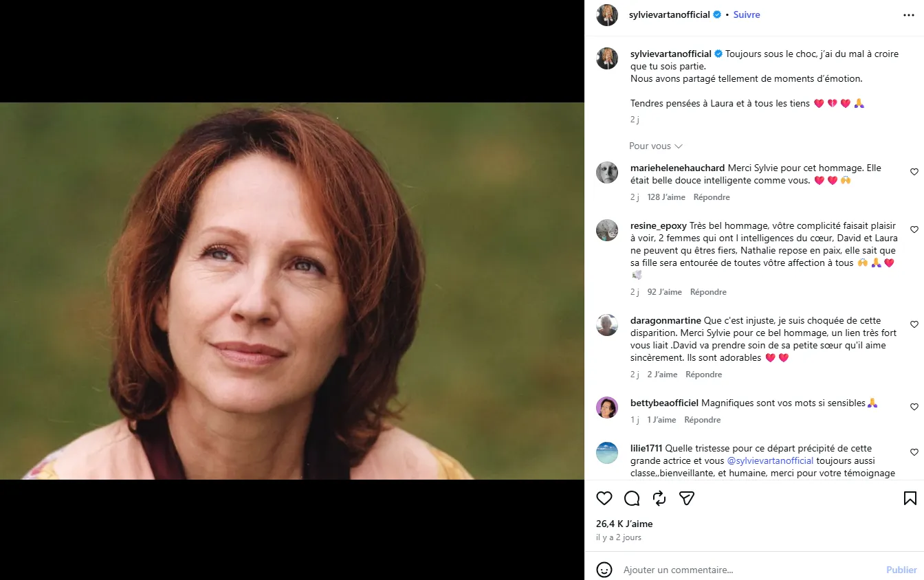The image size is (924, 580).
Task: Click the share-post arrow icon
Action: pyautogui.click(x=659, y=498)
